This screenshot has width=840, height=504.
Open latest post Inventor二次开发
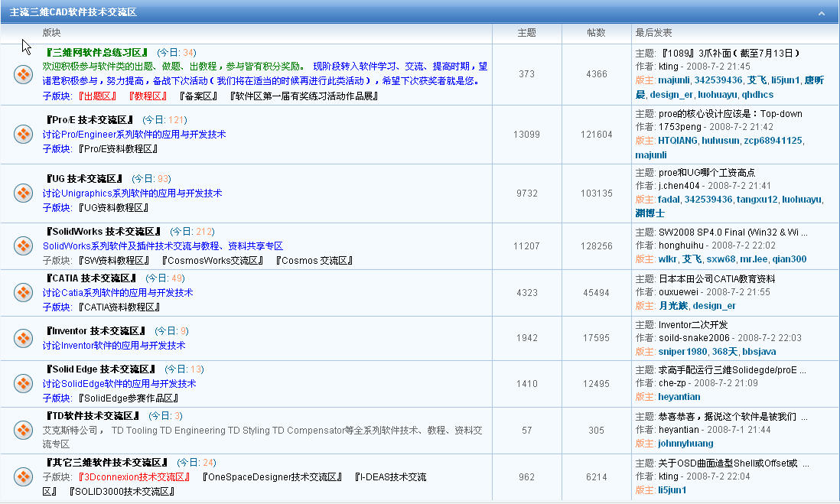(693, 325)
